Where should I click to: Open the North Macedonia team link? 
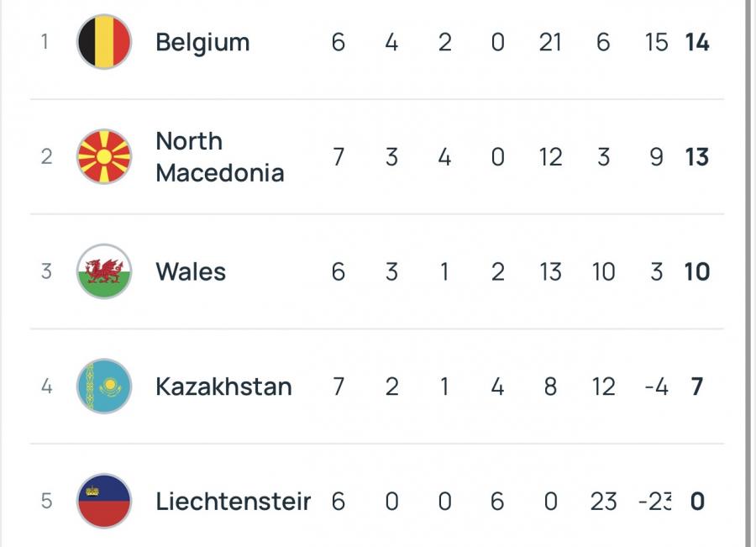219,157
